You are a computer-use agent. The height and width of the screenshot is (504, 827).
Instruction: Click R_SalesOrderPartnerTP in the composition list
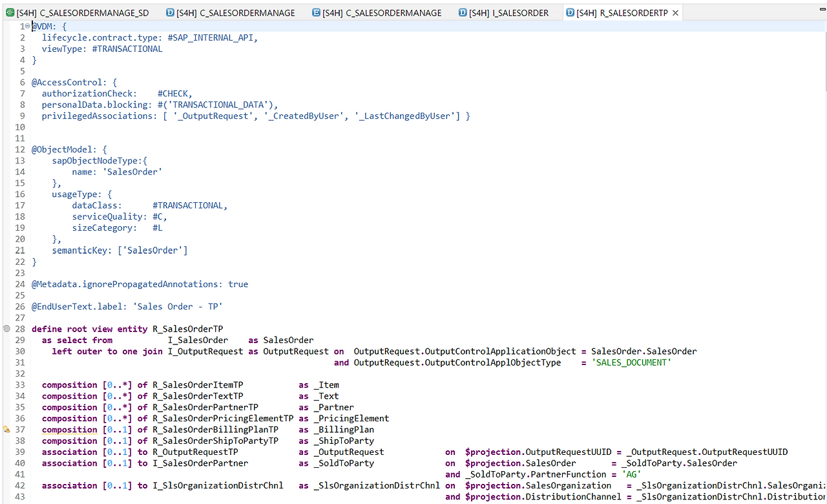point(205,408)
